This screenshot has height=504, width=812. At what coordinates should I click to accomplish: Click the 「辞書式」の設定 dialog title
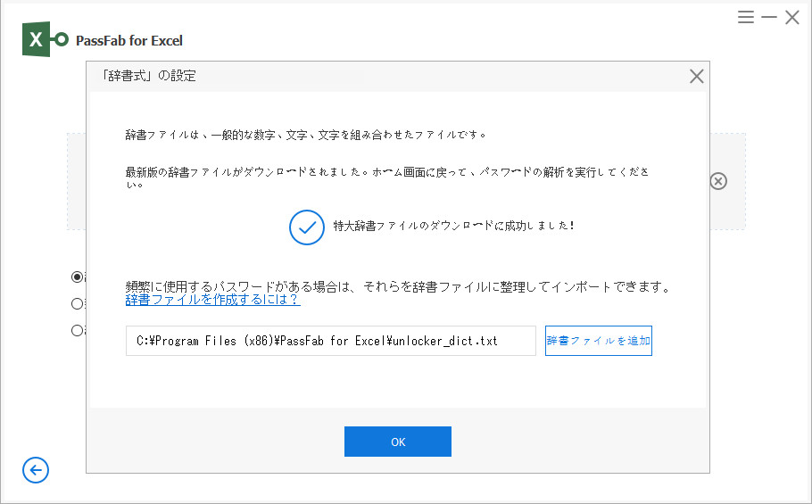149,76
